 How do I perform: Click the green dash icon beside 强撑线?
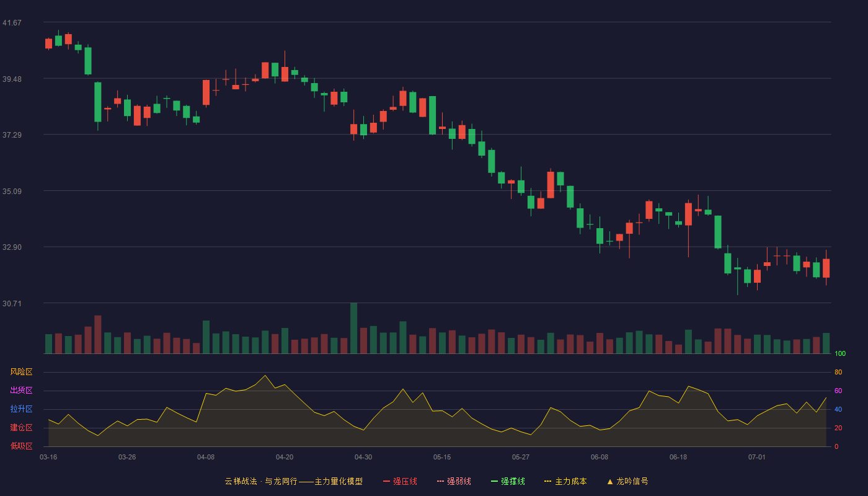click(494, 481)
